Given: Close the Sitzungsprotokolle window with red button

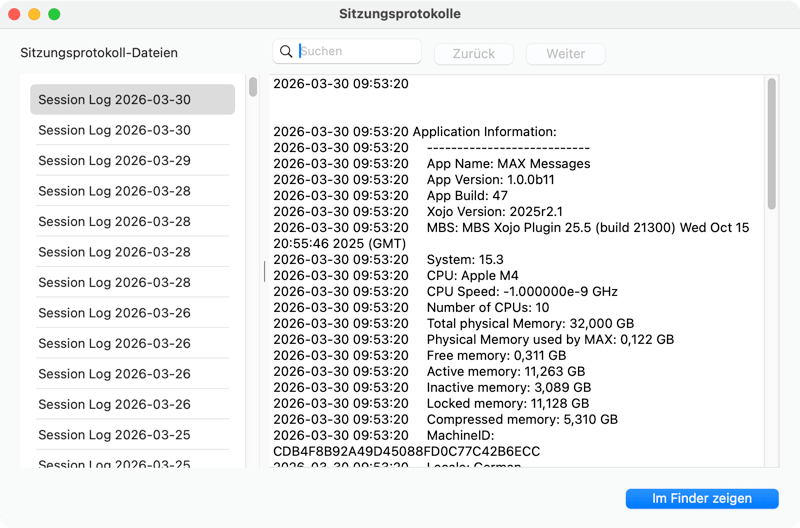Looking at the screenshot, I should (x=14, y=14).
